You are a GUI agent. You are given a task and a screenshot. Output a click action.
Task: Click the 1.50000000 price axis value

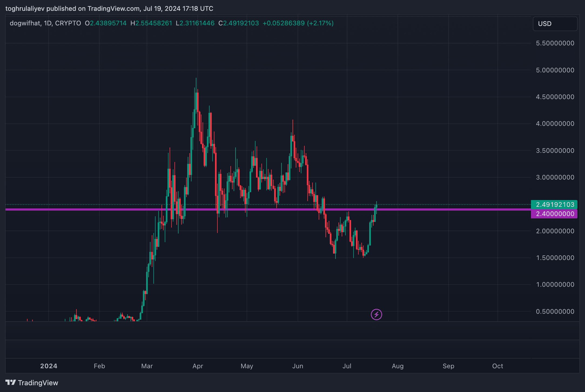pyautogui.click(x=555, y=258)
